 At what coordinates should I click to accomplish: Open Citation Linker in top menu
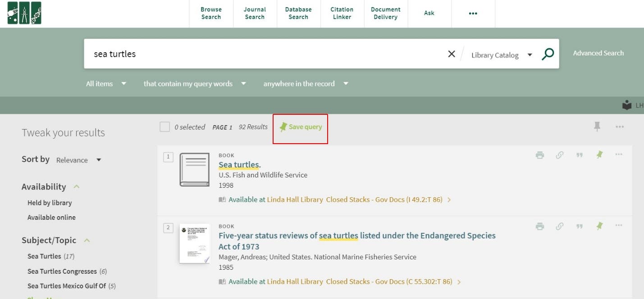click(x=342, y=13)
